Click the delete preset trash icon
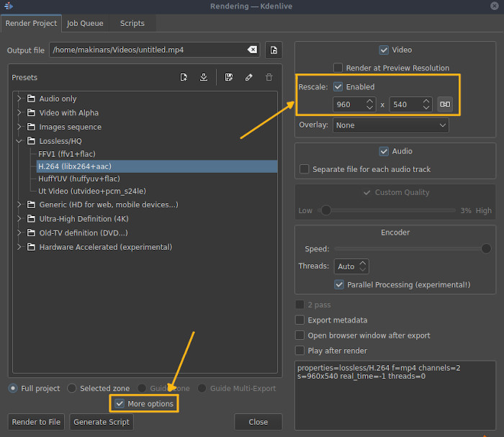Viewport: 504px width, 437px height. tap(269, 77)
